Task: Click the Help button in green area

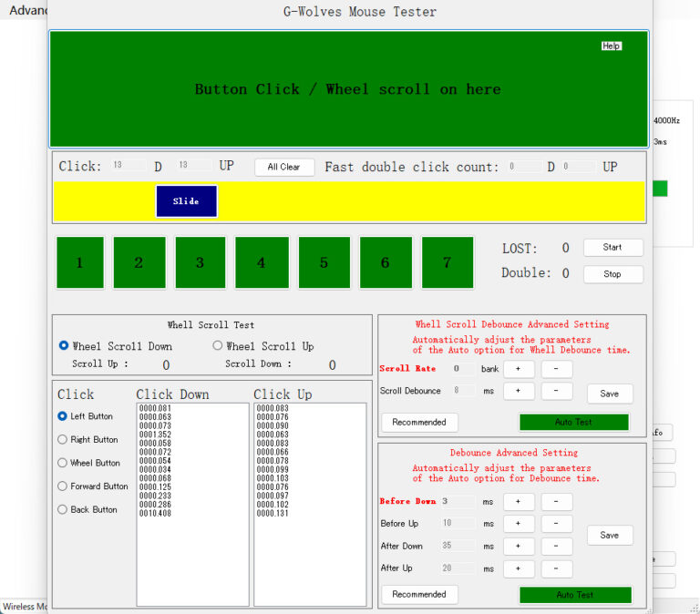Action: 612,46
